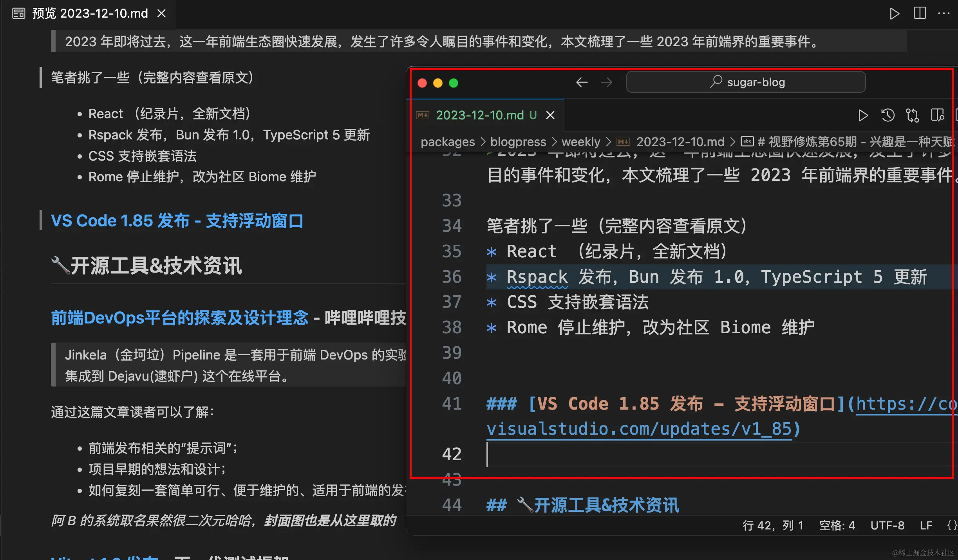Open the 前端DevOps平台的探索及设计理念 link
The height and width of the screenshot is (560, 958).
179,318
